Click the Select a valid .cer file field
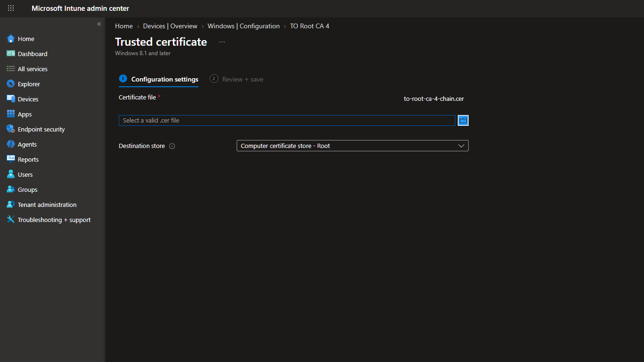The image size is (644, 362). point(287,120)
